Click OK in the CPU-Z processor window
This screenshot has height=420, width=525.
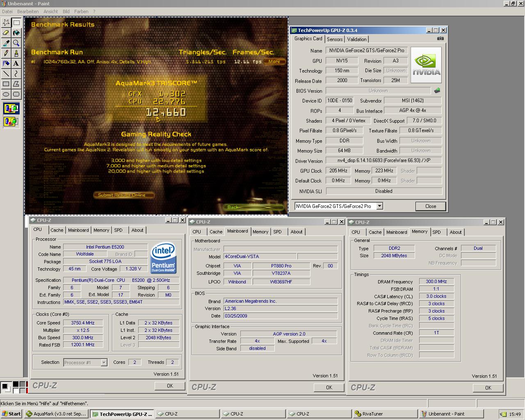(x=170, y=386)
